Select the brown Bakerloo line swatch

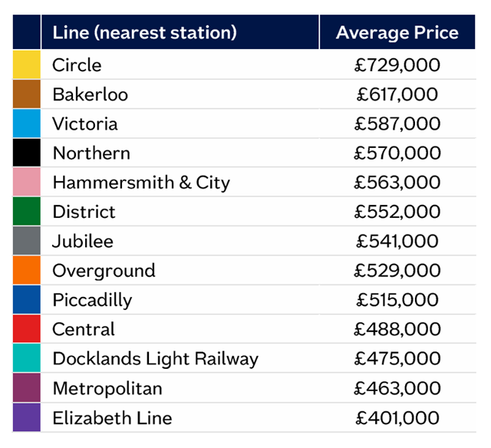click(27, 94)
